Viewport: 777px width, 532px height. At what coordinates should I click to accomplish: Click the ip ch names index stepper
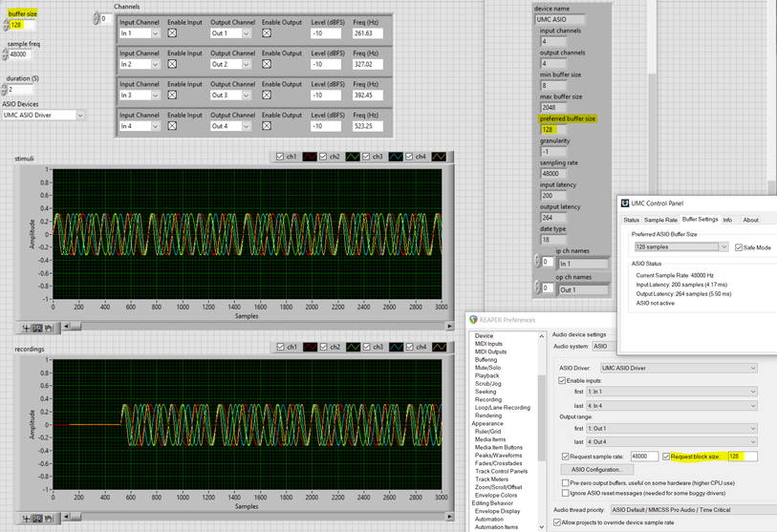click(x=537, y=261)
